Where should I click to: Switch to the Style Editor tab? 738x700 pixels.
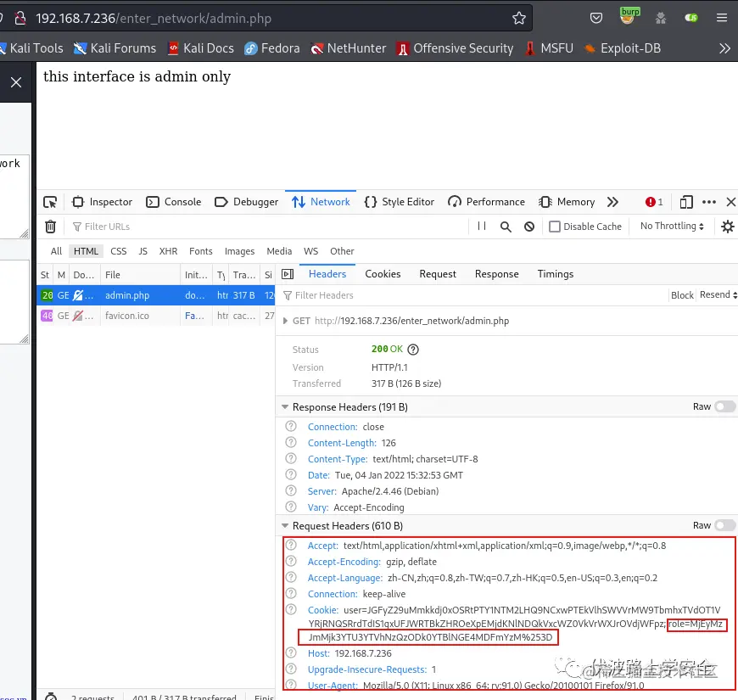400,202
